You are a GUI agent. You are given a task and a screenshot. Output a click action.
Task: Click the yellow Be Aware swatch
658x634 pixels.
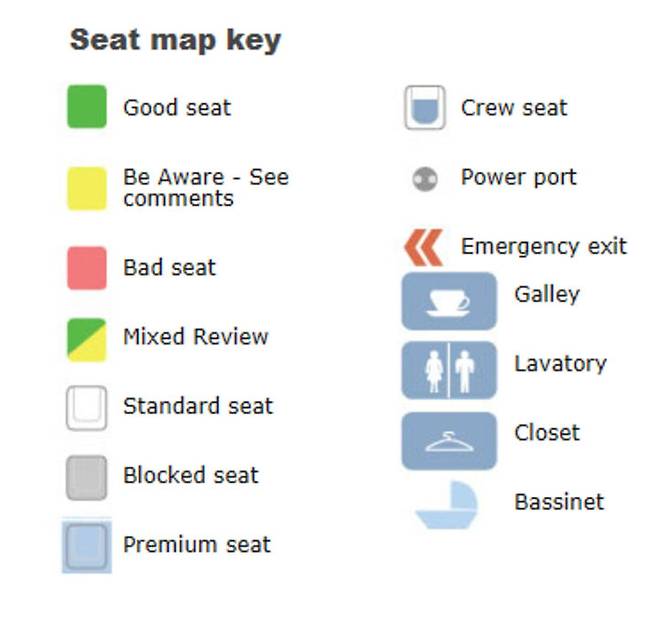coord(87,188)
